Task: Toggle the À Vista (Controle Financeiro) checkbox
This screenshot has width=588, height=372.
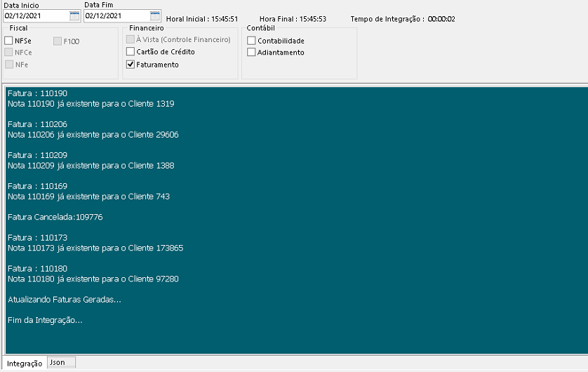Action: 130,39
